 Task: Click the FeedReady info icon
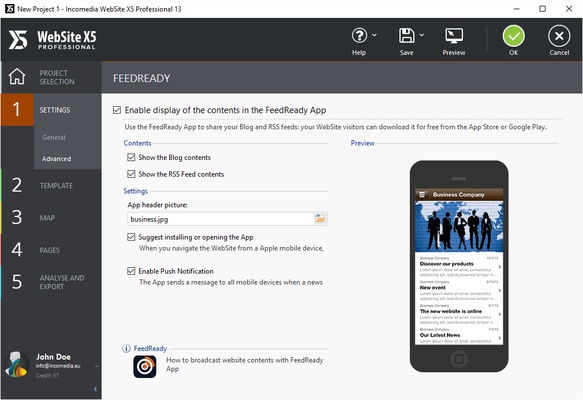click(126, 348)
